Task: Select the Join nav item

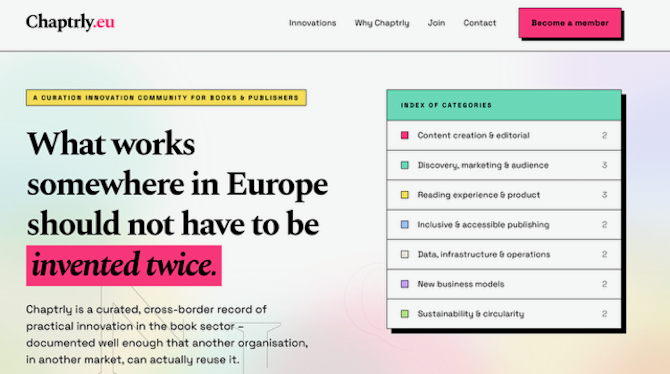Action: (436, 23)
